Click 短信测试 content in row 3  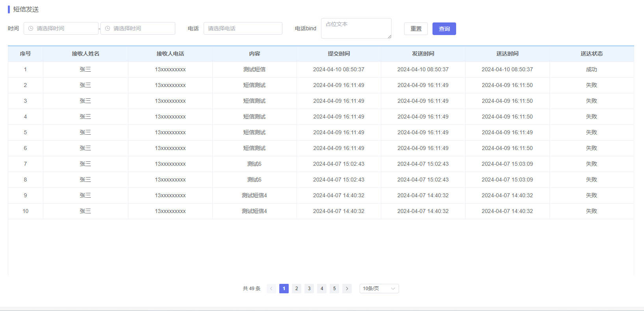[x=254, y=101]
